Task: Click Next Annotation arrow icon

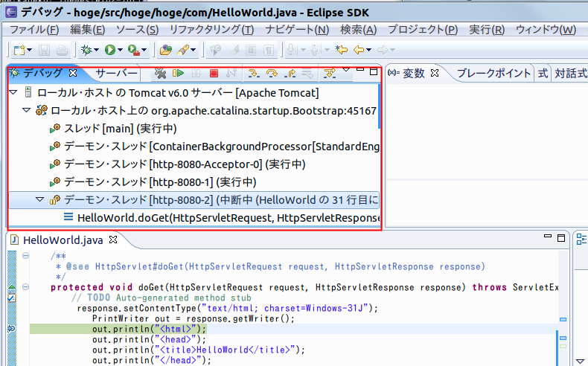Action: (292, 50)
